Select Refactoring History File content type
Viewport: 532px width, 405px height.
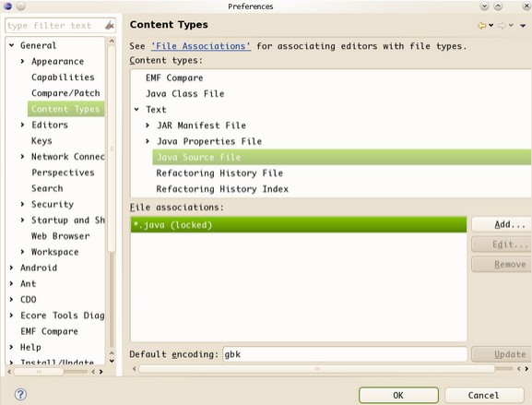click(x=219, y=173)
